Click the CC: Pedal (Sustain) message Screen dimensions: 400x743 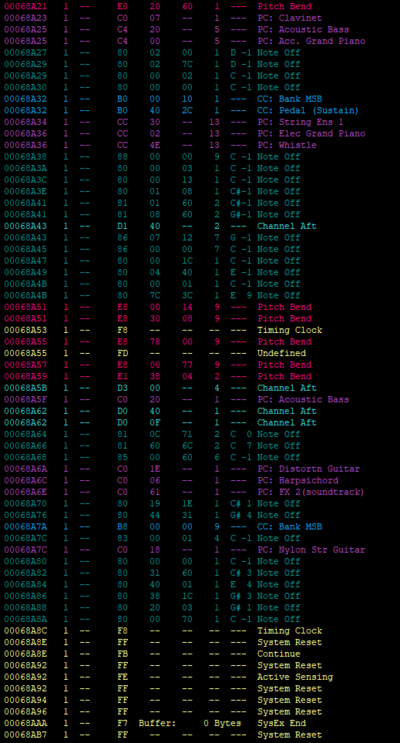tap(181, 110)
